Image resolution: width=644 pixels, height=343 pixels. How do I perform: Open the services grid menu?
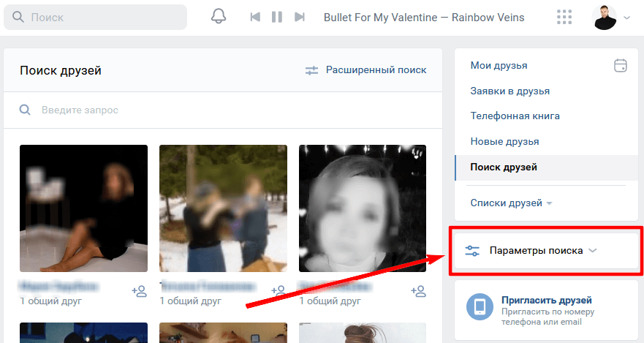click(x=564, y=17)
